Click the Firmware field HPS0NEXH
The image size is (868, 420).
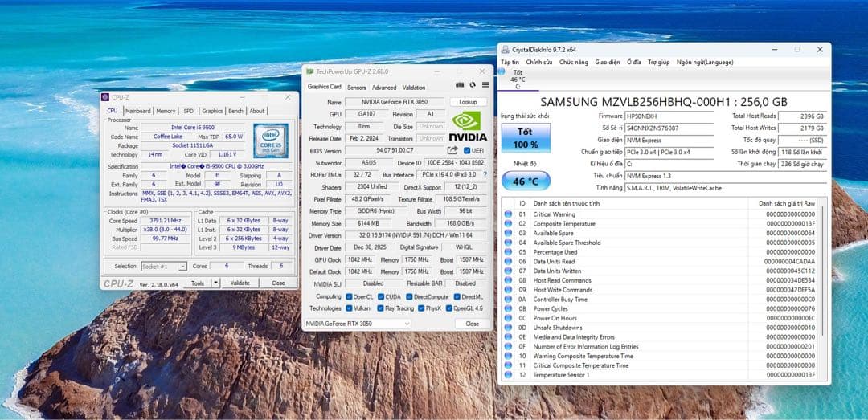[x=669, y=116]
